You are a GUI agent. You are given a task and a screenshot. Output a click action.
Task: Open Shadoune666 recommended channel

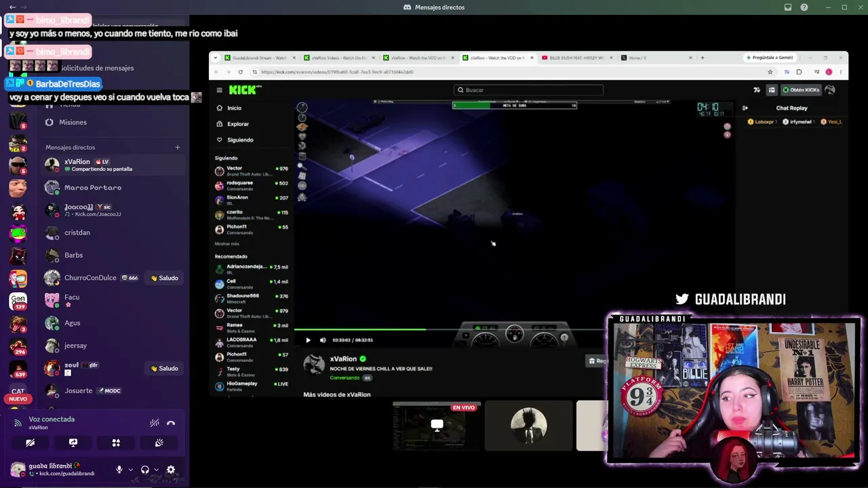click(x=252, y=298)
